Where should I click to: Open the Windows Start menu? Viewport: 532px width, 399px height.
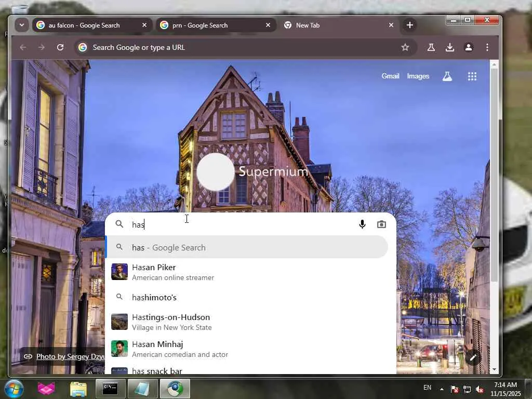[x=14, y=389]
